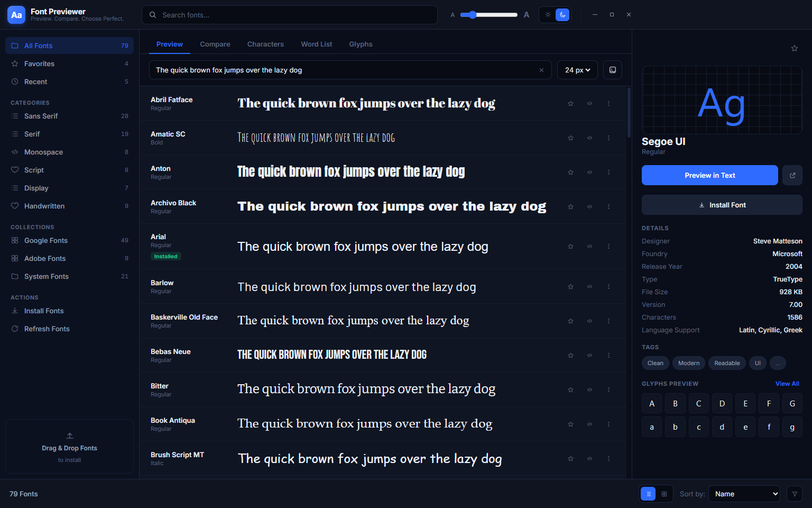Viewport: 812px width, 508px height.
Task: Switch to dark theme moon toggle
Action: click(x=562, y=15)
